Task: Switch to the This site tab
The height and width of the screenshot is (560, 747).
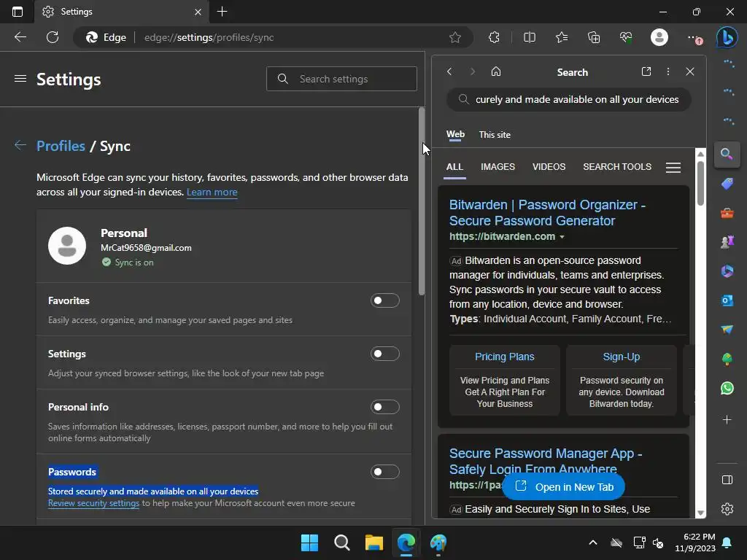Action: pyautogui.click(x=495, y=135)
